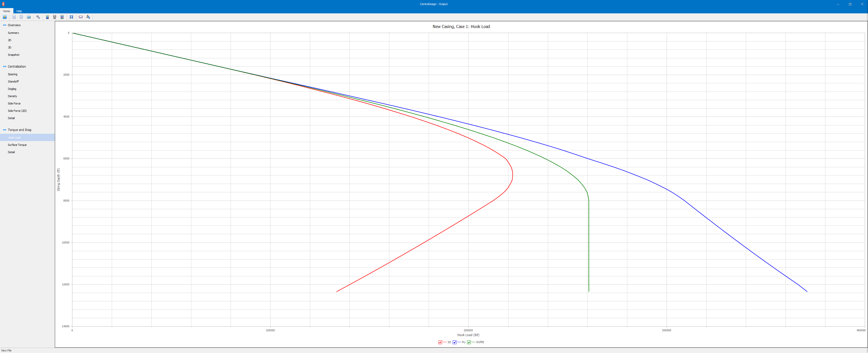This screenshot has height=353, width=868.
Task: Click the blue film strip animation icon
Action: 71,17
